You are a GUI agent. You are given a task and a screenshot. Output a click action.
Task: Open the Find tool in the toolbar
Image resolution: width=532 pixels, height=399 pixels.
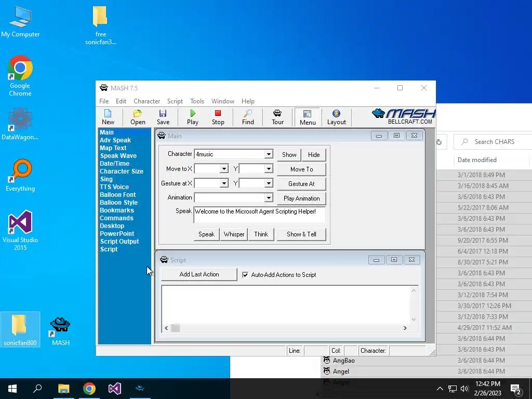(248, 117)
